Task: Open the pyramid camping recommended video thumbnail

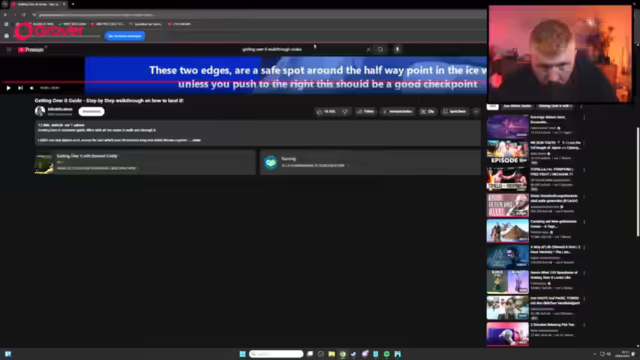Action: [508, 231]
